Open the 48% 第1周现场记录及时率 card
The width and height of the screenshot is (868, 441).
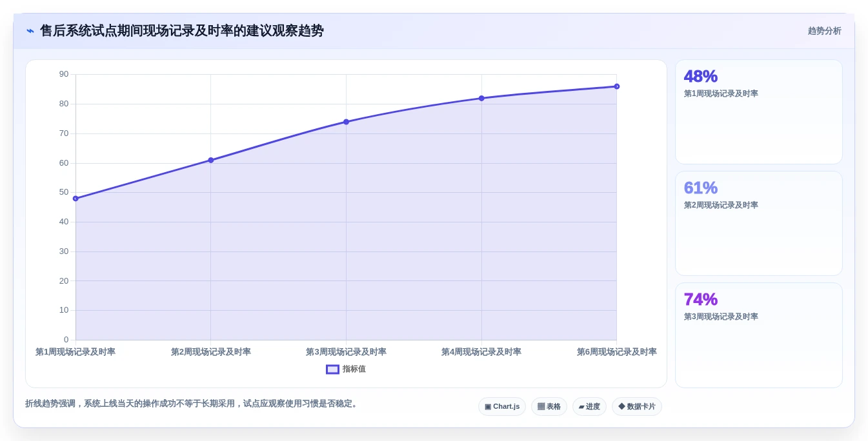(x=759, y=112)
